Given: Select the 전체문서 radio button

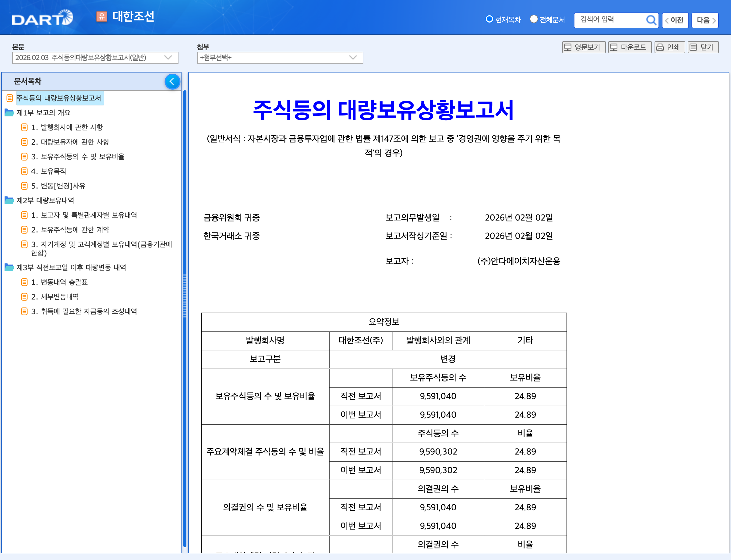Looking at the screenshot, I should point(533,19).
